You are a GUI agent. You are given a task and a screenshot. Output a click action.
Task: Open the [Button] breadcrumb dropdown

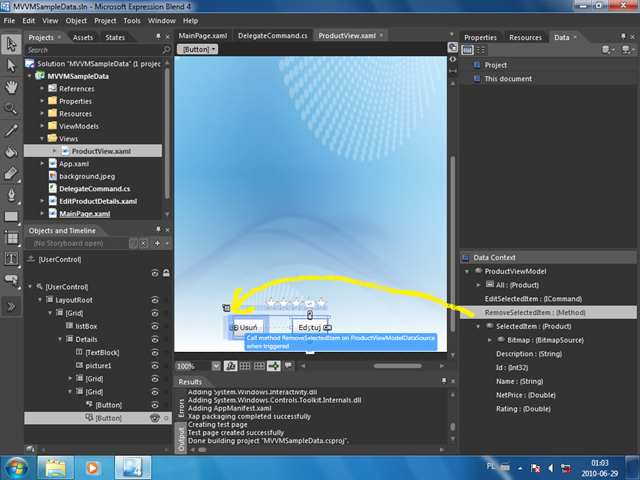198,49
